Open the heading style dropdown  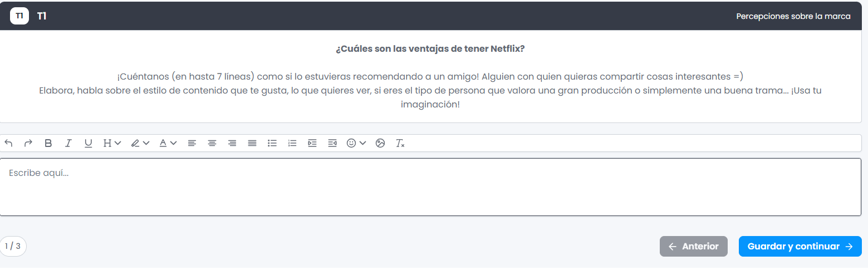pyautogui.click(x=112, y=143)
